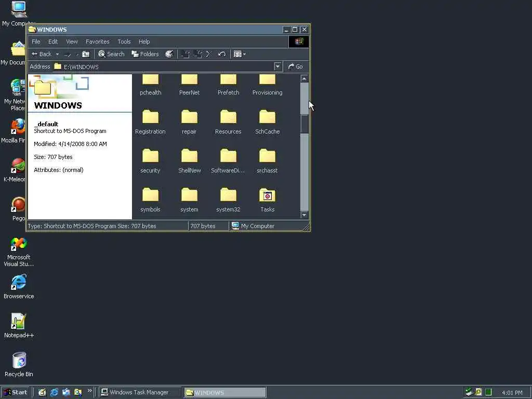The height and width of the screenshot is (399, 532).
Task: Toggle the Folders tree pane
Action: 145,54
